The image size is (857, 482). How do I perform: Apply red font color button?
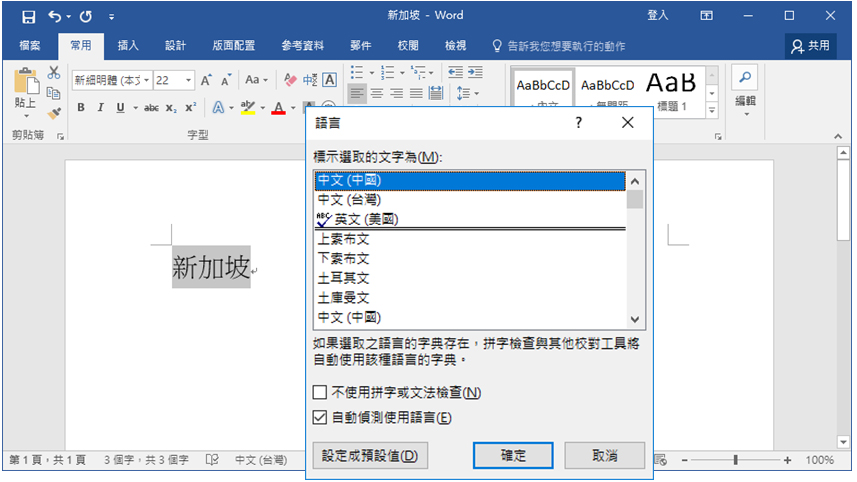[279, 108]
